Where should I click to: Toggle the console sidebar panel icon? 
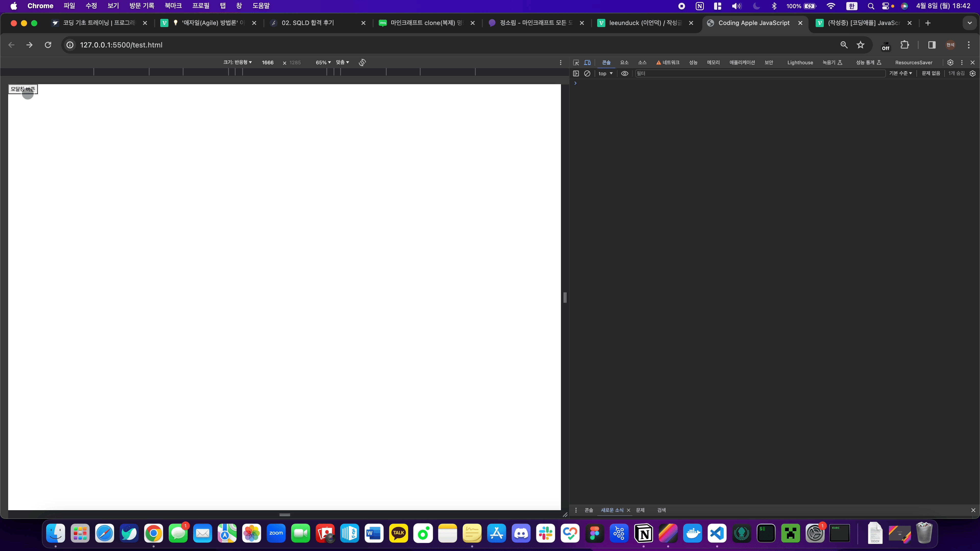point(576,73)
